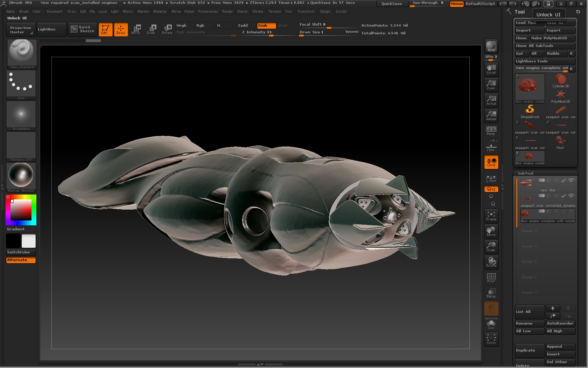
Task: Select the Dam_Standard brush
Action: [21, 53]
